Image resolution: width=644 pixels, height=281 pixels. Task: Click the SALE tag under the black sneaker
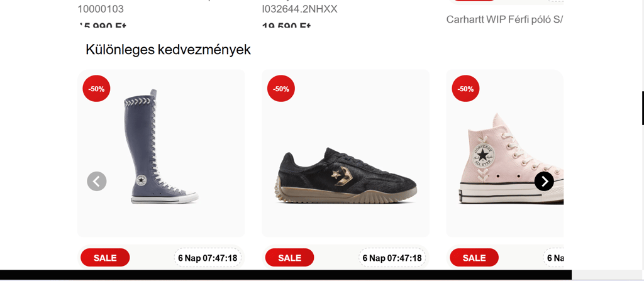289,258
